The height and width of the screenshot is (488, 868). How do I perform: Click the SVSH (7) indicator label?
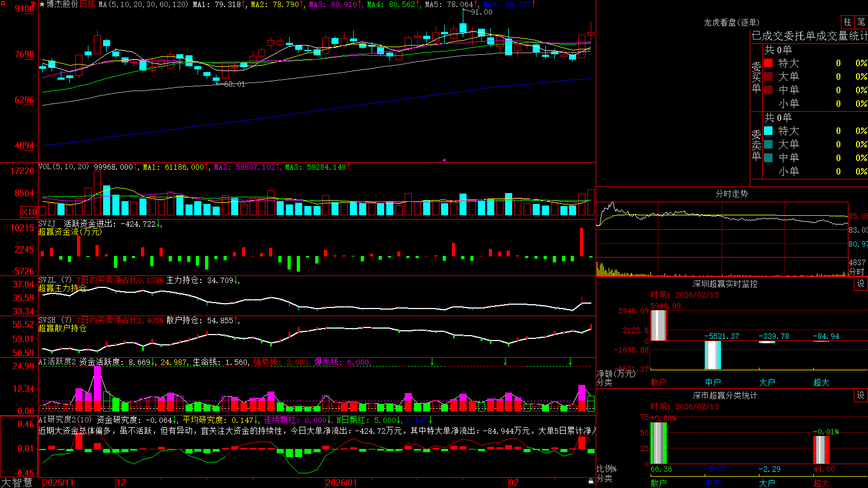tap(55, 320)
